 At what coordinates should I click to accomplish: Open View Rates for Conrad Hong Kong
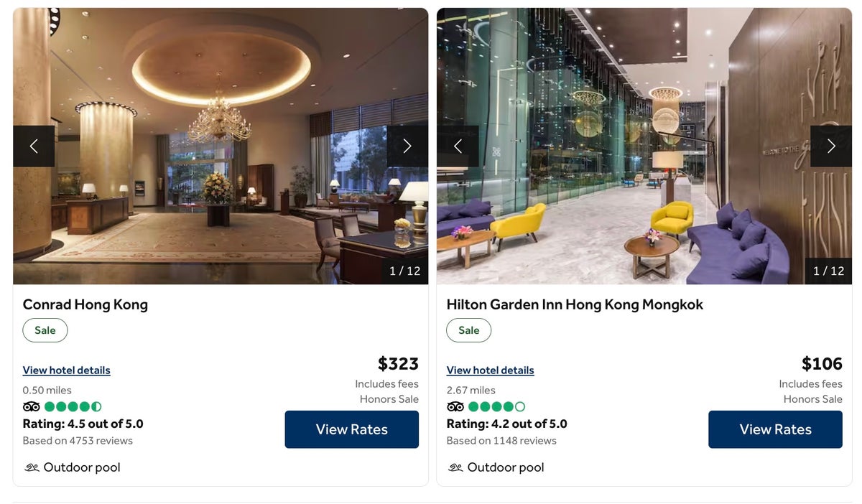pyautogui.click(x=352, y=429)
